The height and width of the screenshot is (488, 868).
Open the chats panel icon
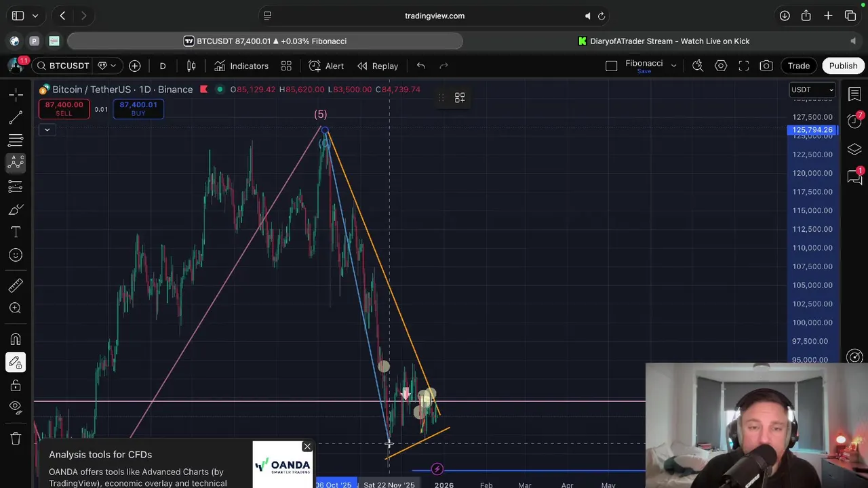854,177
